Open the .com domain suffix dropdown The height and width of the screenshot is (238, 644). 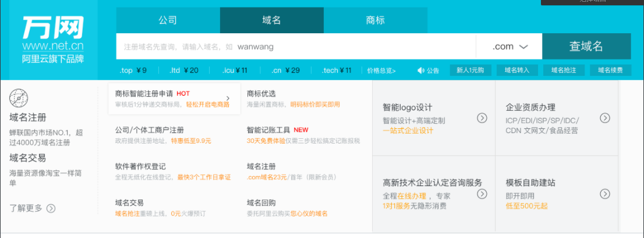tap(509, 47)
